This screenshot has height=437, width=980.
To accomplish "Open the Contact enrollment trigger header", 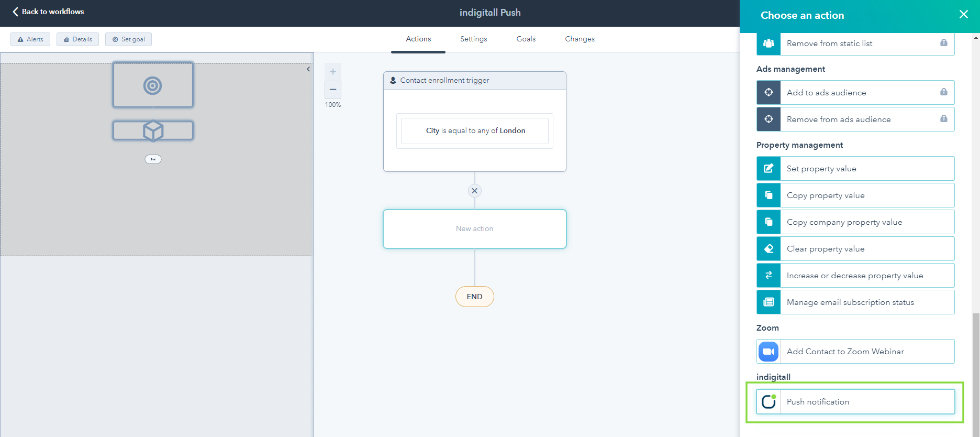I will [x=475, y=81].
